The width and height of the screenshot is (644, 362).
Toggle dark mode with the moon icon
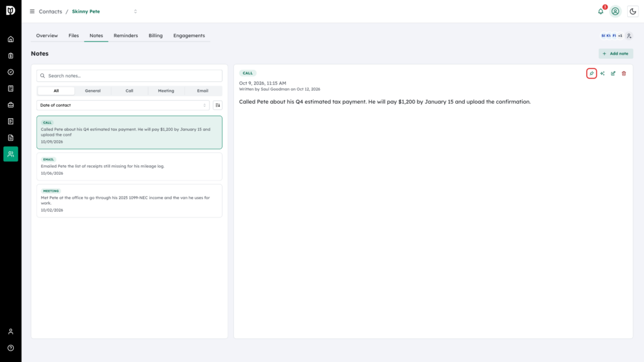pos(633,11)
